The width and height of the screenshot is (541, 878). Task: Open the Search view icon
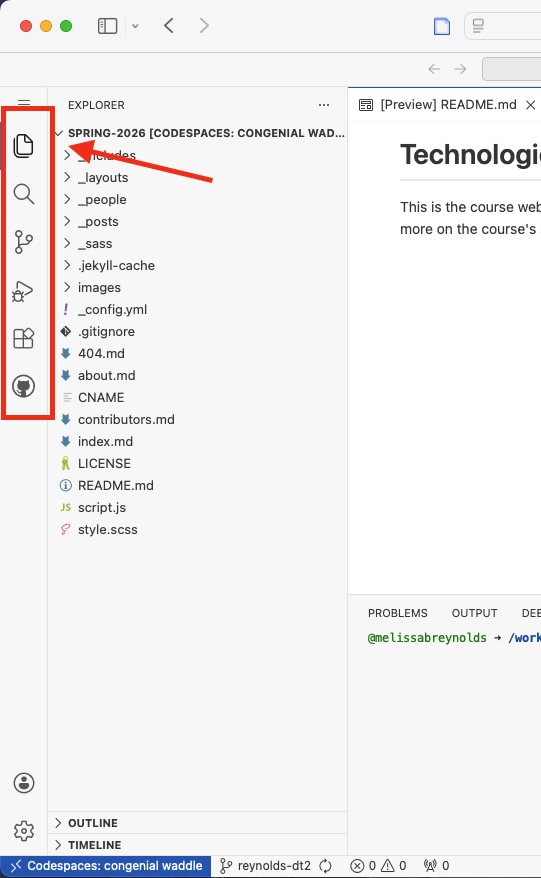(24, 194)
